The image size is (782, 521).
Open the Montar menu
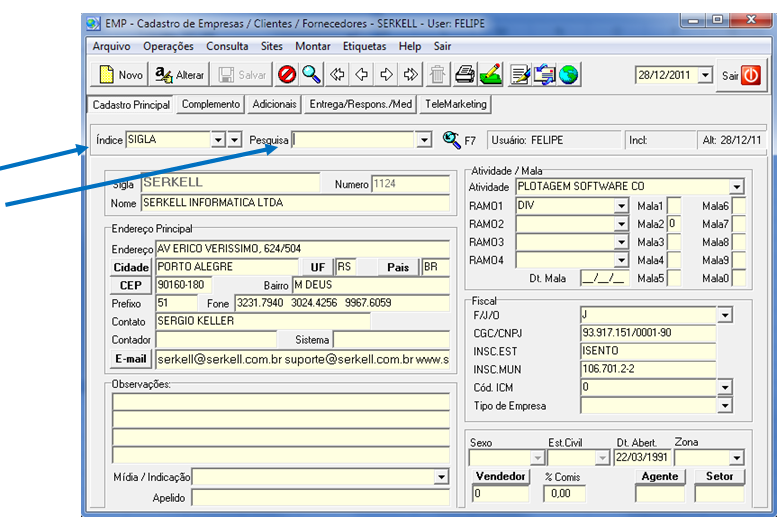coord(312,46)
